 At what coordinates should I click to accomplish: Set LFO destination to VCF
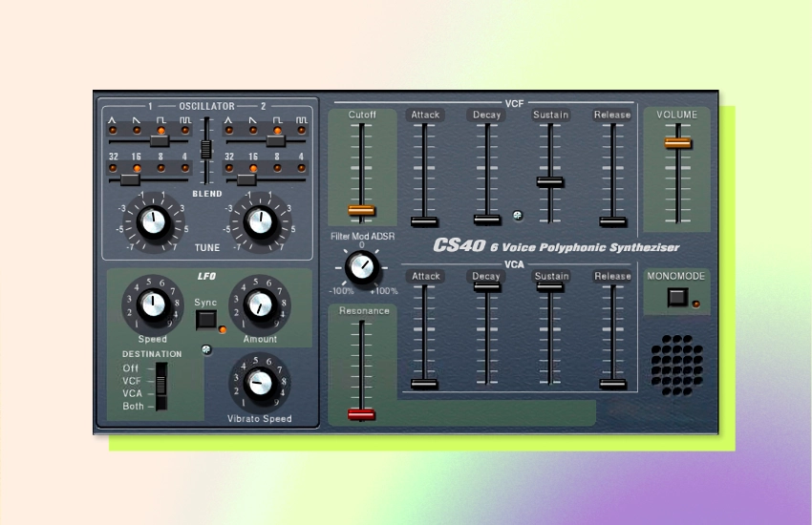132,381
